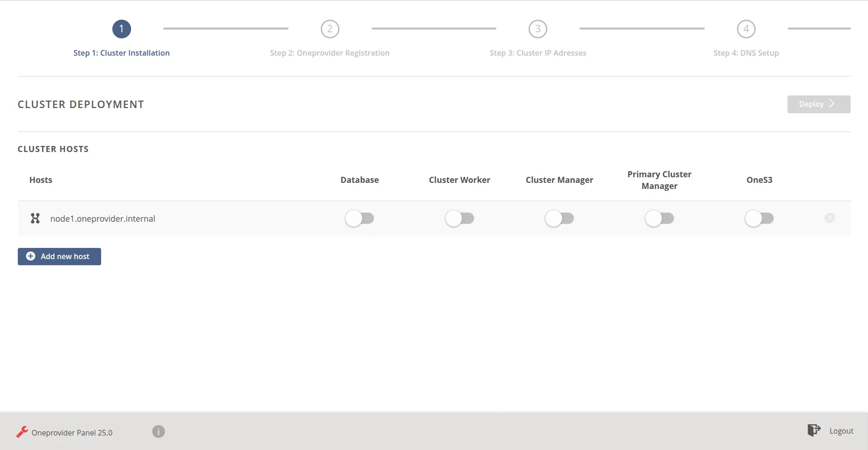This screenshot has width=868, height=450.
Task: Remove node1 host using the X icon
Action: pos(830,218)
